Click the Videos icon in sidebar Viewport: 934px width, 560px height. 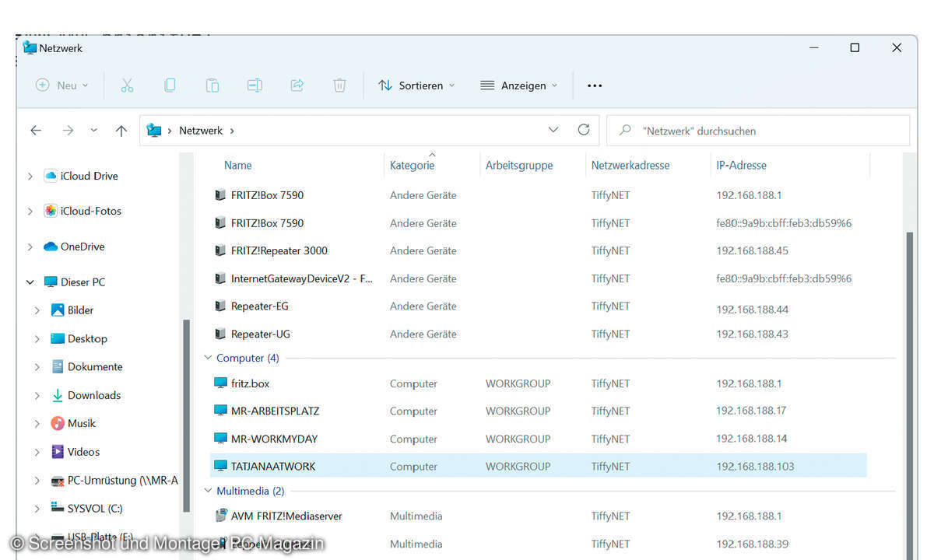tap(58, 451)
